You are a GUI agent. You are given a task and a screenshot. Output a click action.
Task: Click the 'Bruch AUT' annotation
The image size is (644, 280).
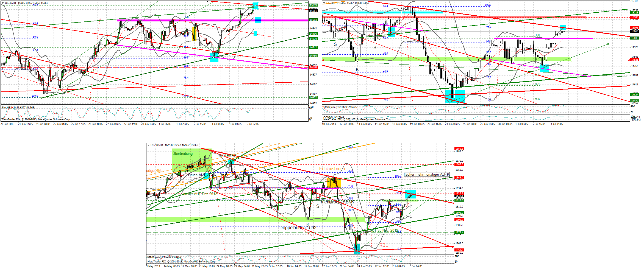pyautogui.click(x=196, y=175)
